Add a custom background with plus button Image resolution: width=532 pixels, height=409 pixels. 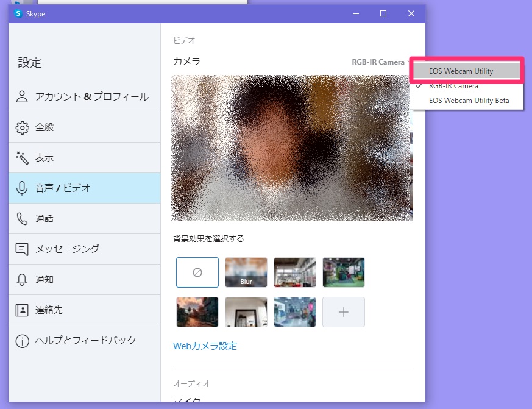344,312
